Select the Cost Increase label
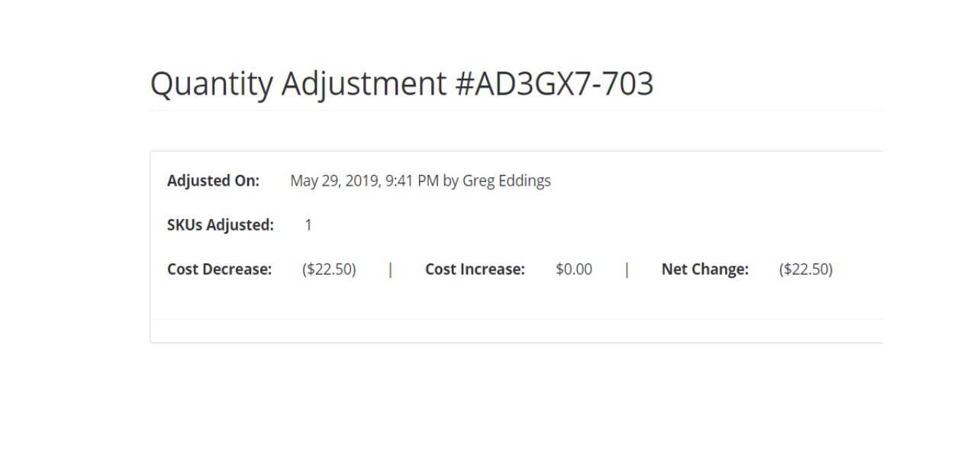 point(475,270)
